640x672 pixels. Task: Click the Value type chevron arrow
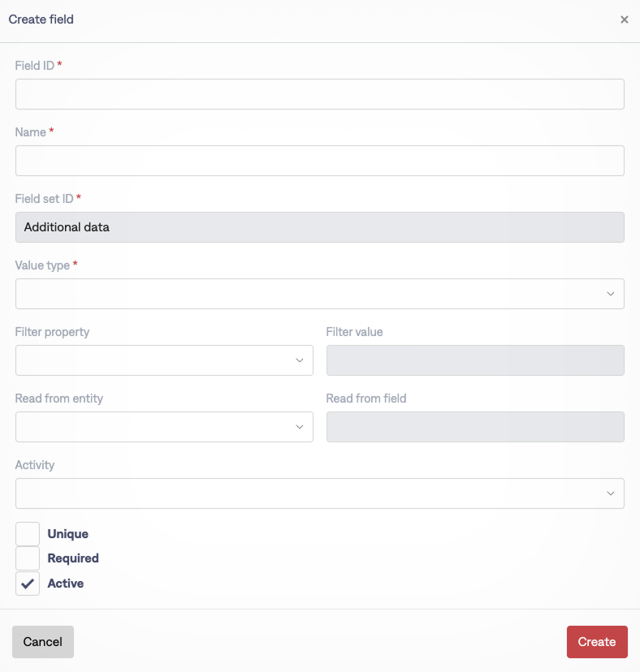pyautogui.click(x=611, y=294)
